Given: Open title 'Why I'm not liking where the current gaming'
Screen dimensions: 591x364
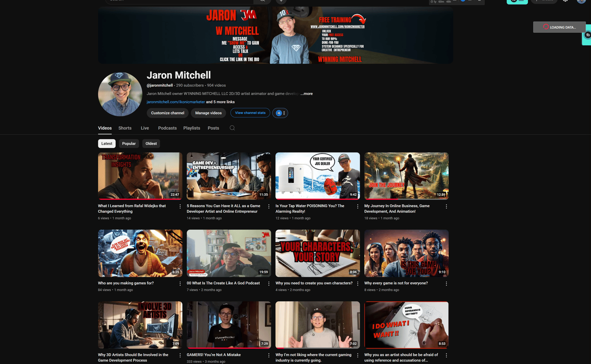Looking at the screenshot, I should tap(314, 357).
